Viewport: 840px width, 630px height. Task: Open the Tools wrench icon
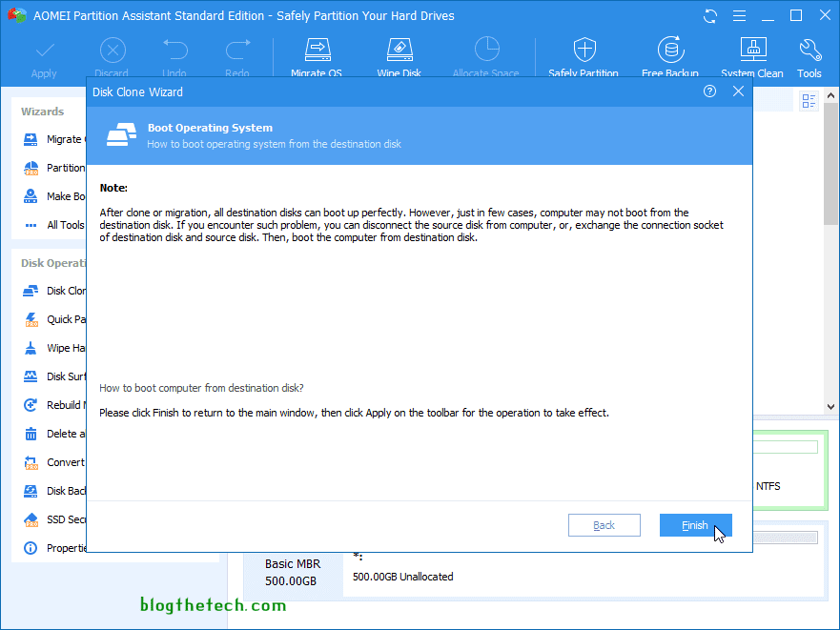(x=809, y=51)
